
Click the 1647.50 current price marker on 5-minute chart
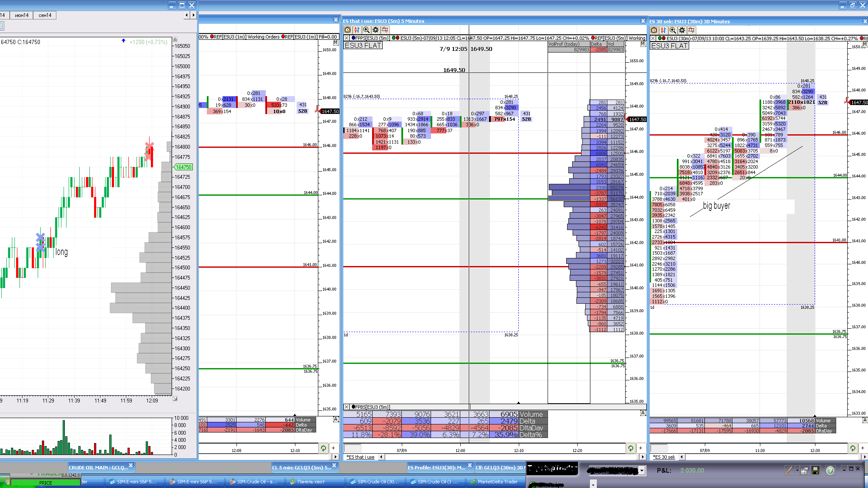point(637,119)
